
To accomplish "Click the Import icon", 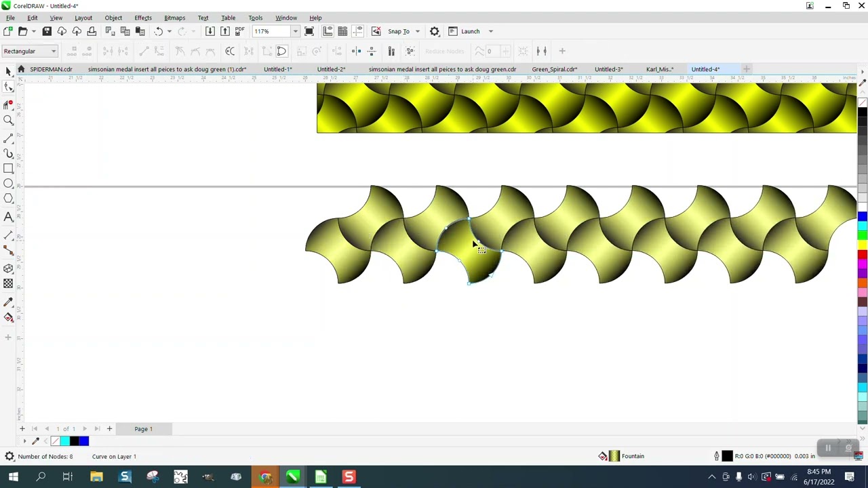I will 210,31.
